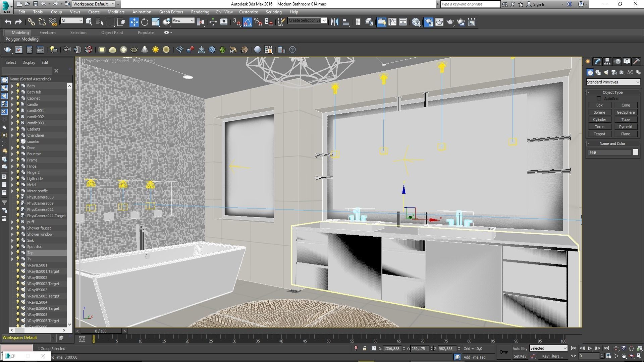
Task: Hide the Bath object using its bulb
Action: (18, 86)
